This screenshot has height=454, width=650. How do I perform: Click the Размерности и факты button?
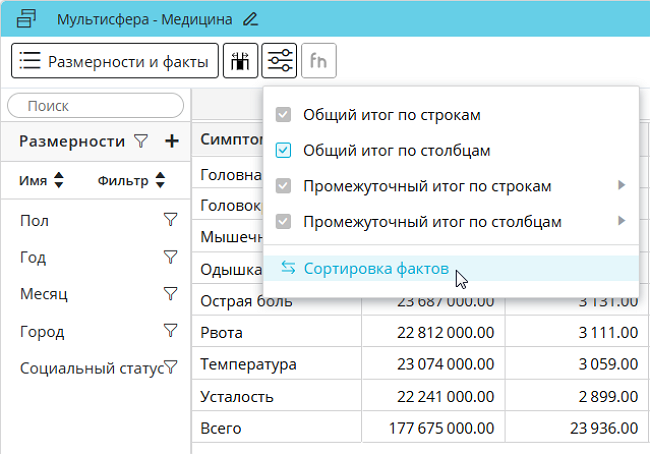(x=115, y=61)
